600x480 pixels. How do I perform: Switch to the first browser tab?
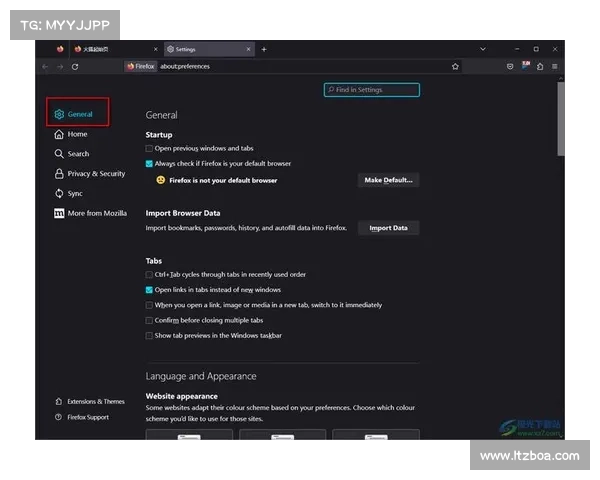click(105, 49)
